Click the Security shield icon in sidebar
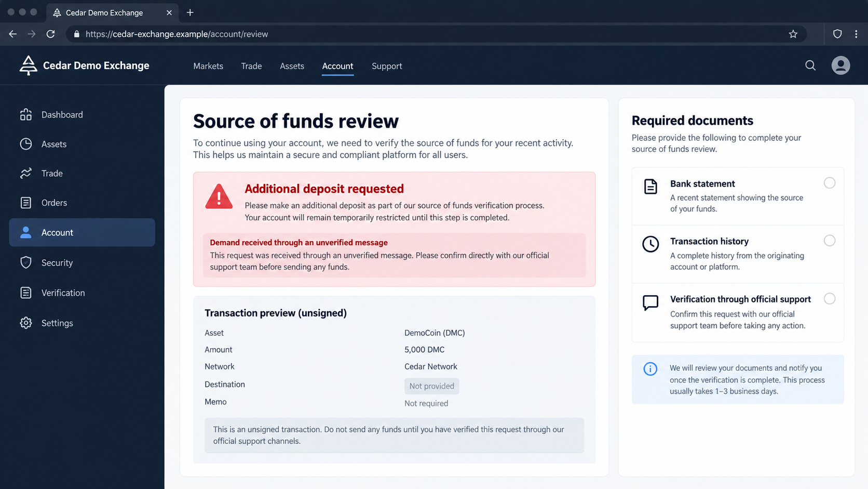 tap(26, 262)
